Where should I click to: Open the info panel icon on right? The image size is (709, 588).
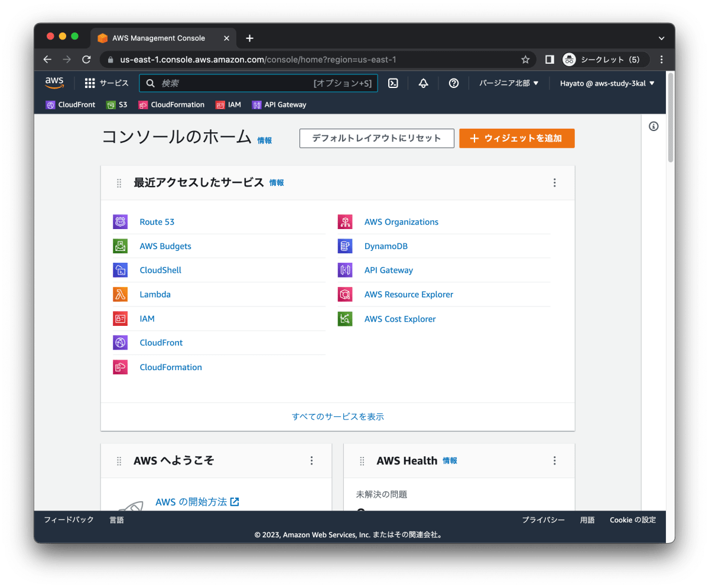(x=653, y=126)
